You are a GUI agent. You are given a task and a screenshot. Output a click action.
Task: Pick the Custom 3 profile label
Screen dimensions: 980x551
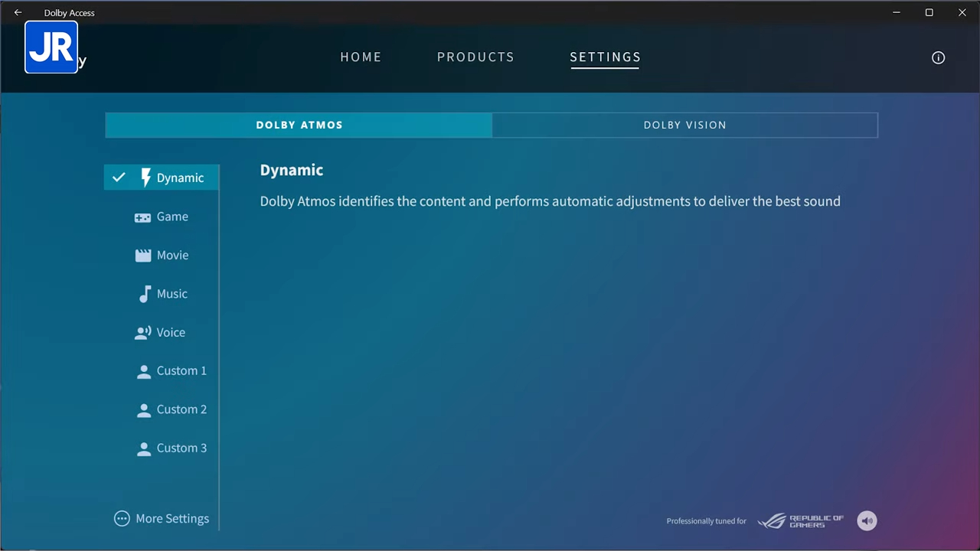[181, 448]
